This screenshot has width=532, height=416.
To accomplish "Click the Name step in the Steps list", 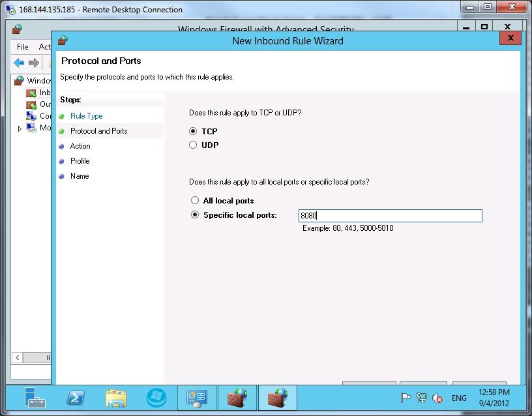I will [80, 176].
